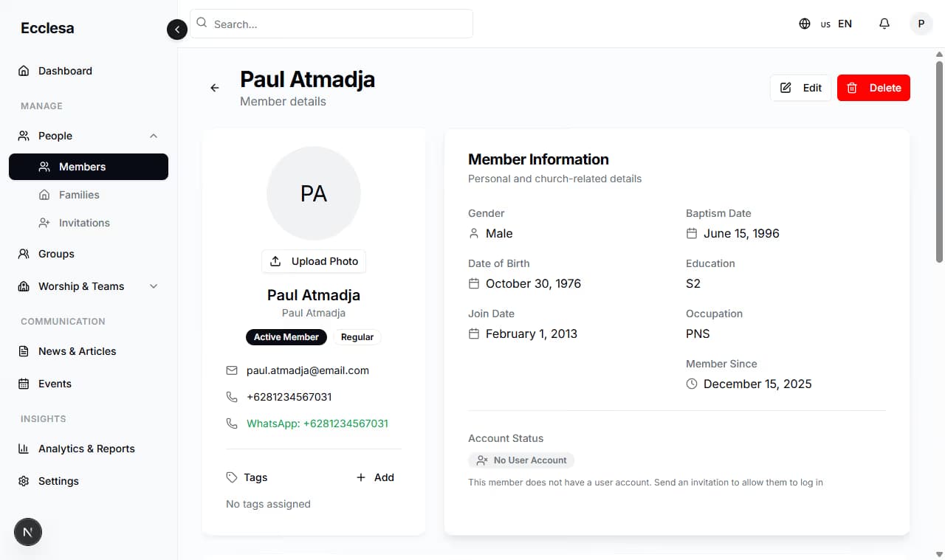Click the globe language icon
Image resolution: width=945 pixels, height=560 pixels.
click(805, 24)
